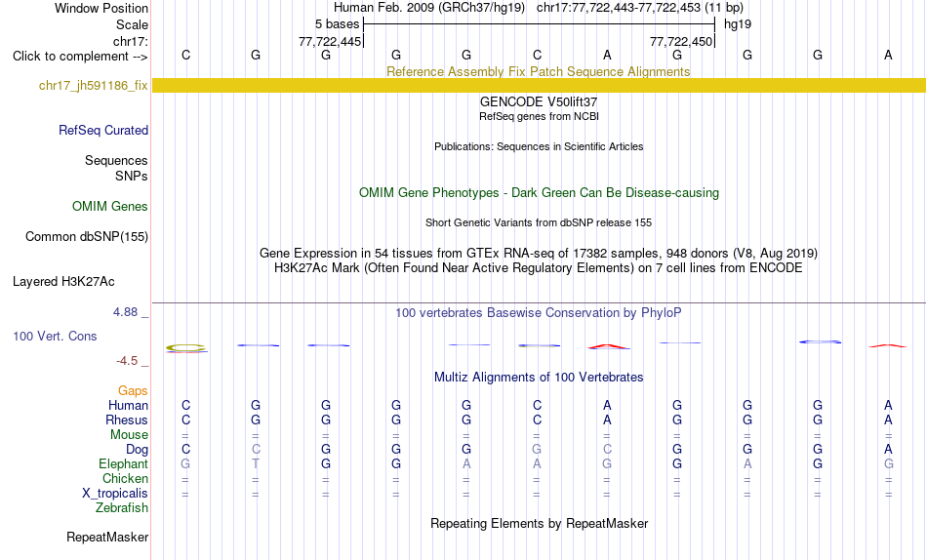This screenshot has height=560, width=927.
Task: Click the hg19 label beside the scale bar
Action: 738,24
